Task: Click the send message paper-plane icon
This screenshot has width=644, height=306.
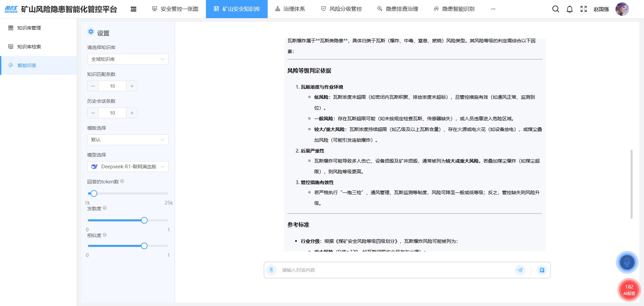Action: point(520,270)
